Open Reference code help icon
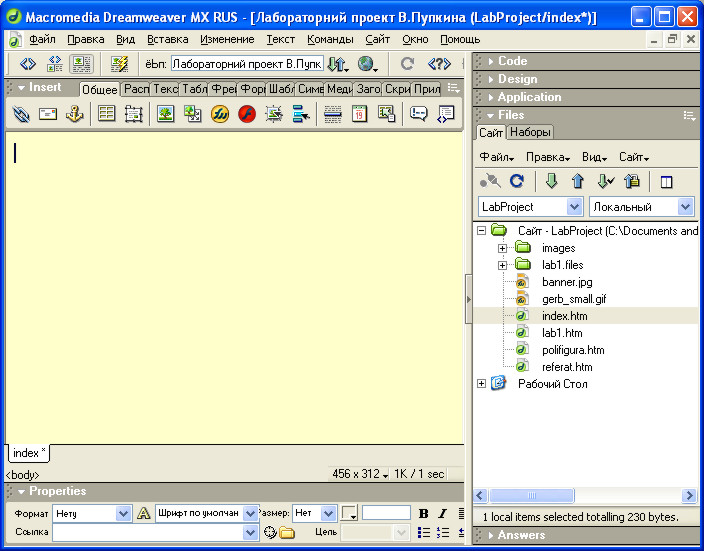This screenshot has width=704, height=551. pos(439,64)
